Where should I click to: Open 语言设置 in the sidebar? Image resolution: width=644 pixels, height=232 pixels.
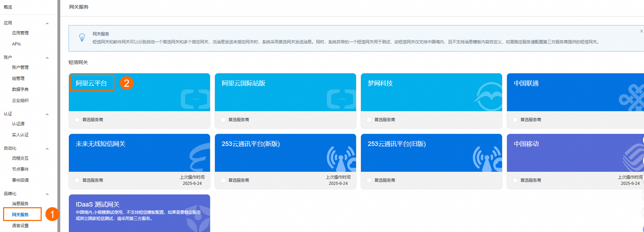tap(20, 226)
